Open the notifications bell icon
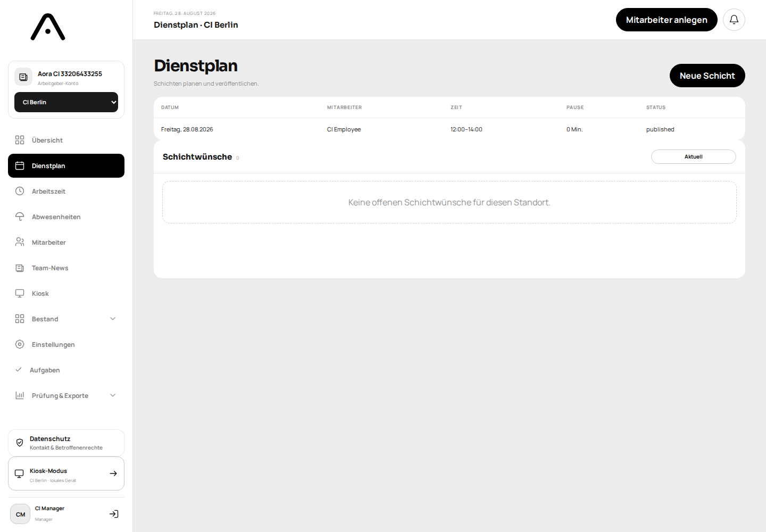 point(734,20)
